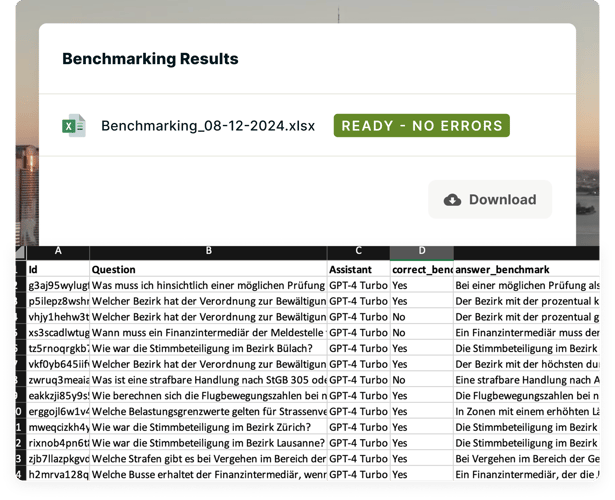
Task: Click the cell with ID zwruq3meaia
Action: pyautogui.click(x=57, y=380)
